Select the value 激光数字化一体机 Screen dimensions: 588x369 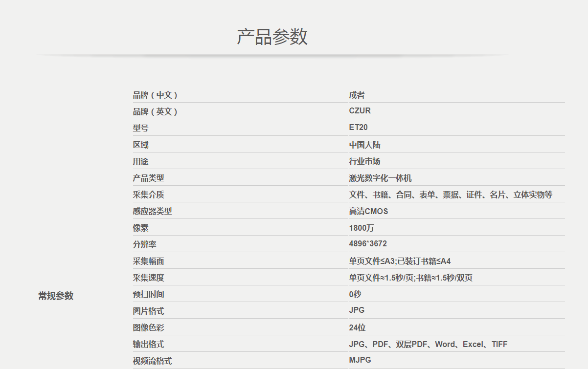[380, 178]
